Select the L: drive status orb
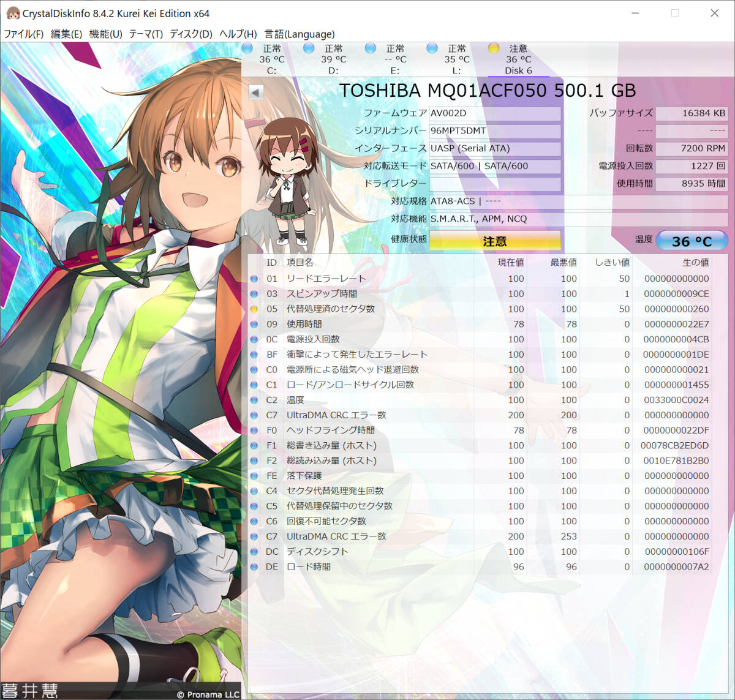This screenshot has height=700, width=735. [x=432, y=48]
